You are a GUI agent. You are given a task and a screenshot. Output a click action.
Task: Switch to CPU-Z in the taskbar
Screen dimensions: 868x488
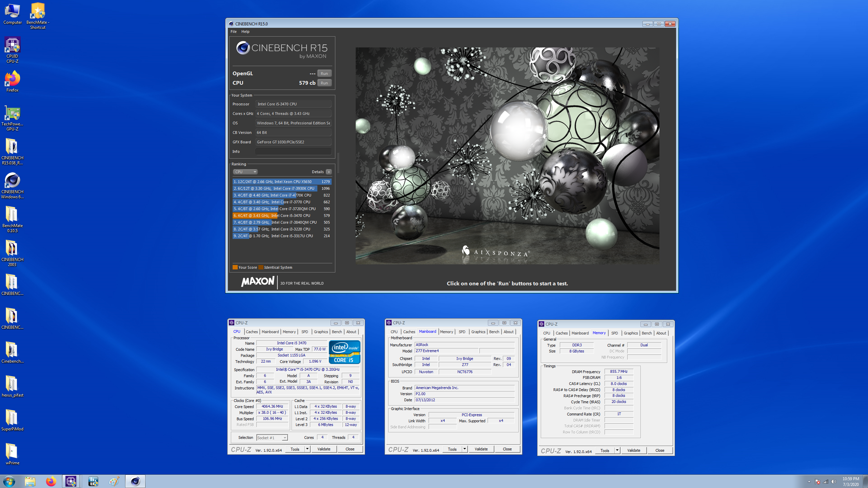tap(71, 481)
